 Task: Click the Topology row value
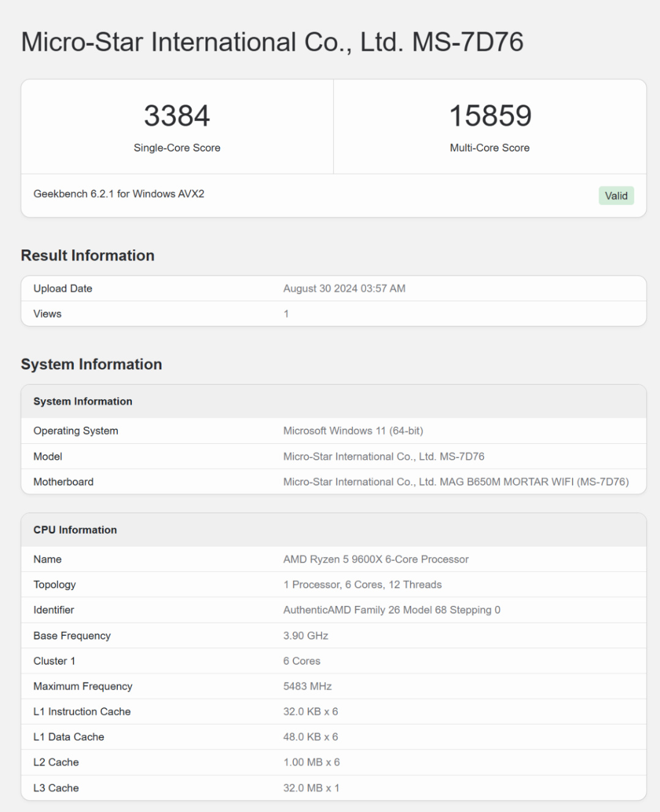click(362, 585)
